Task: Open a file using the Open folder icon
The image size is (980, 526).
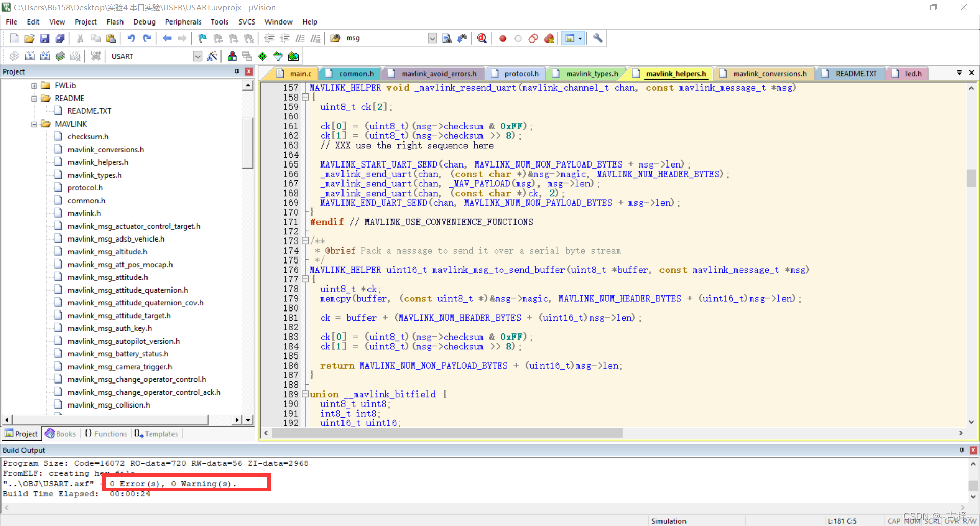Action: click(30, 38)
